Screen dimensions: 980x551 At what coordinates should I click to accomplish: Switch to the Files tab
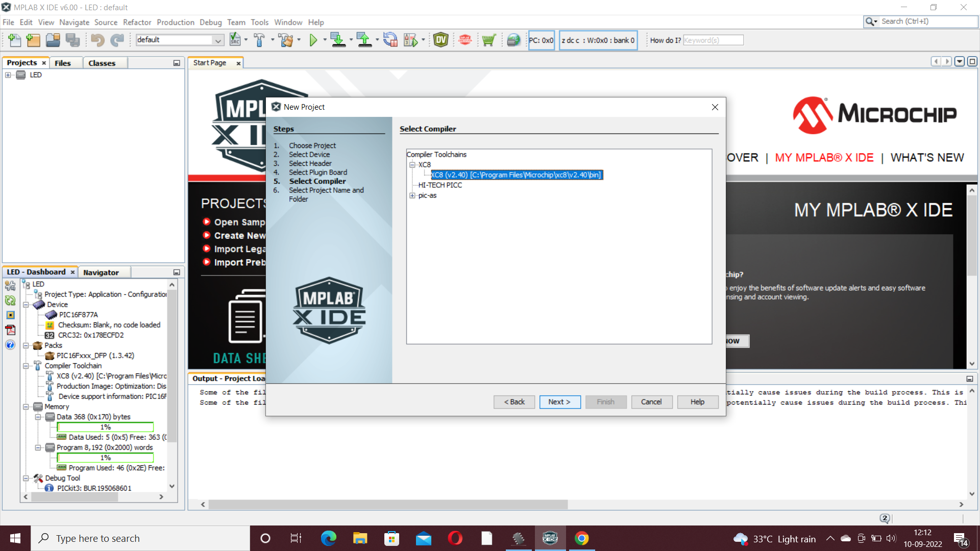click(63, 63)
